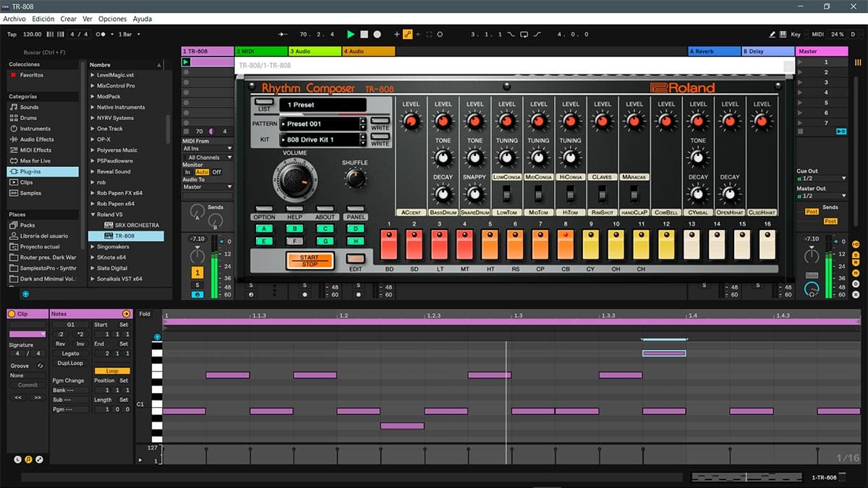The height and width of the screenshot is (488, 868).
Task: Enable Draw Mode pencil icon
Action: click(773, 34)
